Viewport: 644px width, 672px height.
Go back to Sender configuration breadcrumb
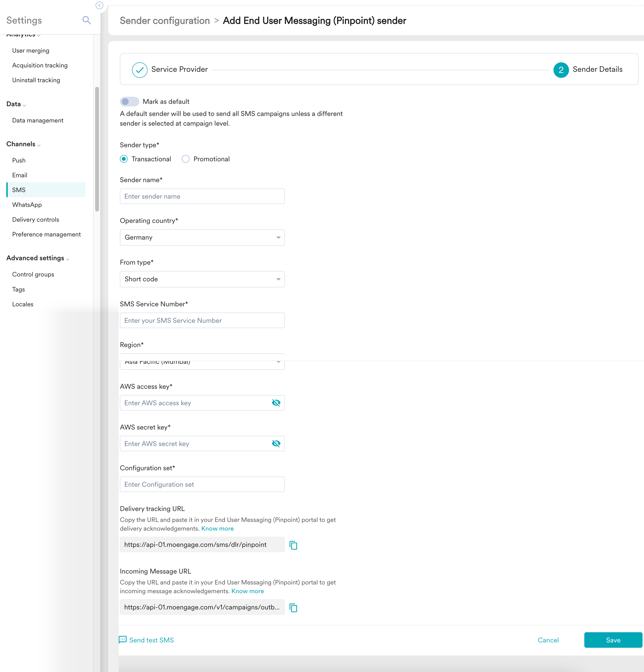[165, 21]
